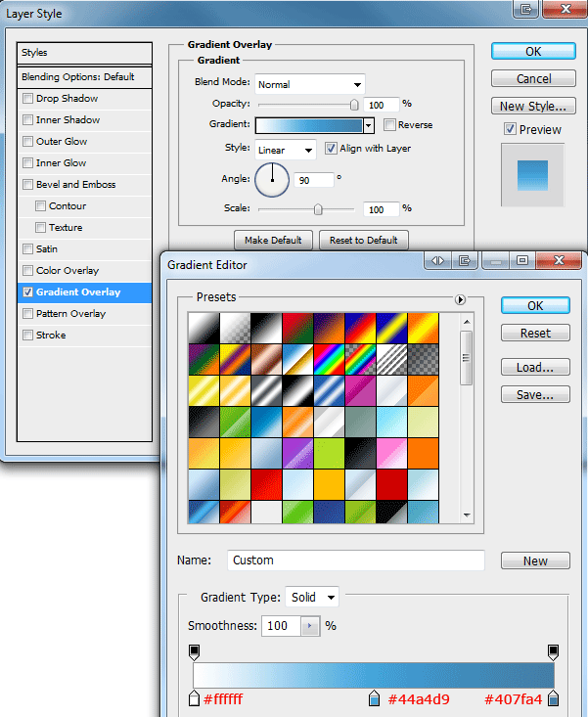Click the Load... button
This screenshot has width=588, height=717.
click(x=535, y=367)
